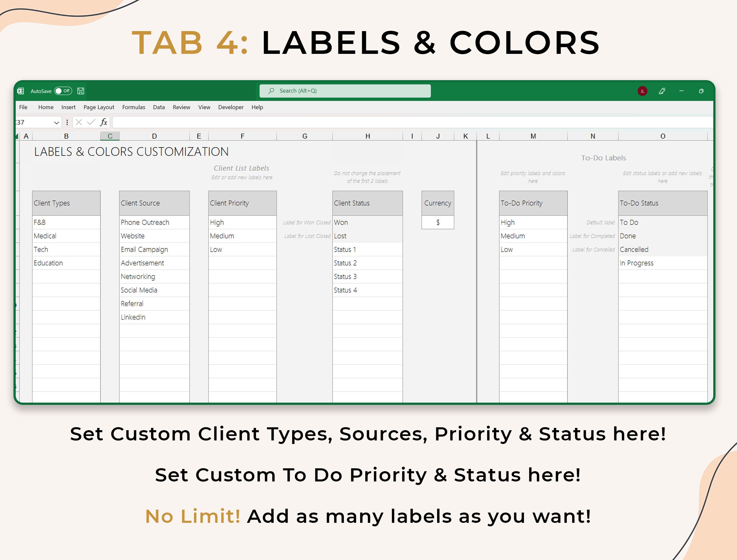The image size is (737, 560).
Task: Click the Feedback megaphone icon
Action: click(x=663, y=90)
